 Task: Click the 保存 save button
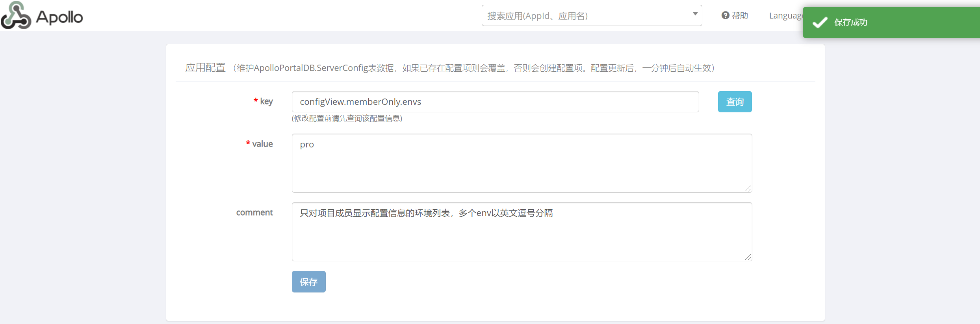[x=308, y=282]
